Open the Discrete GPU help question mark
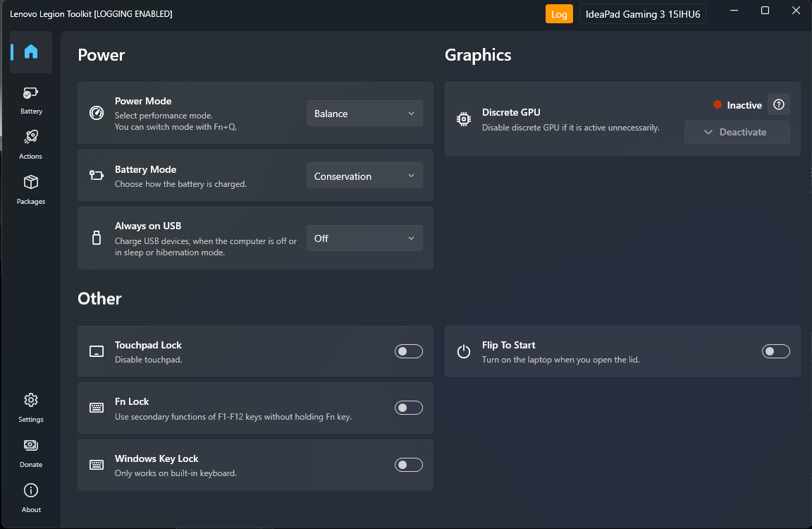The width and height of the screenshot is (812, 529). pyautogui.click(x=778, y=104)
